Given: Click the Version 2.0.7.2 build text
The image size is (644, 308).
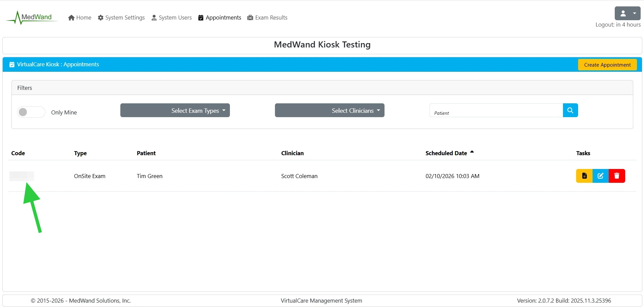Looking at the screenshot, I should [x=564, y=301].
